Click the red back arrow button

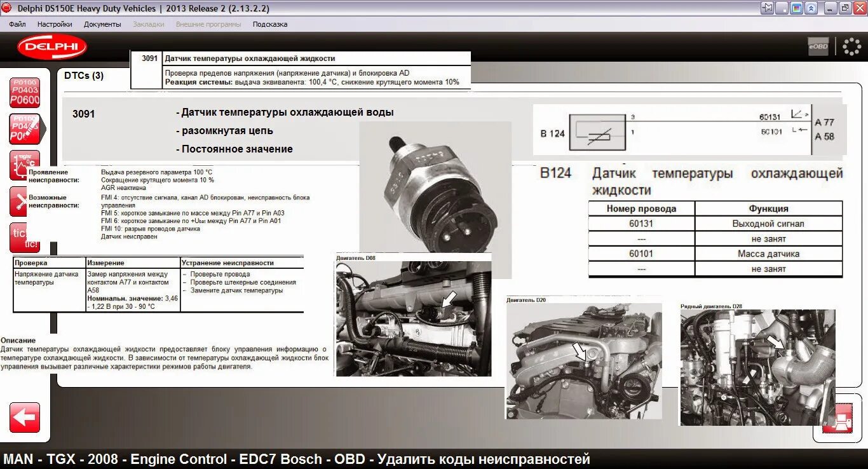(x=25, y=418)
